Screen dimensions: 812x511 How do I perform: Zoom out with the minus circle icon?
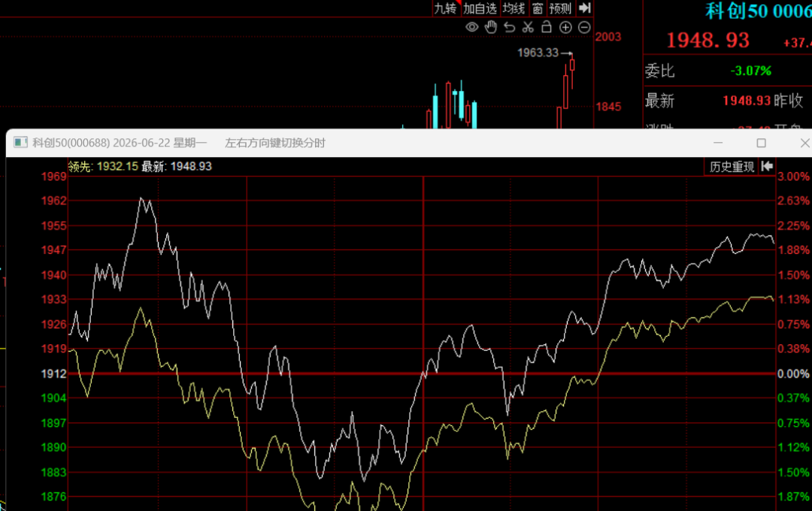(584, 28)
